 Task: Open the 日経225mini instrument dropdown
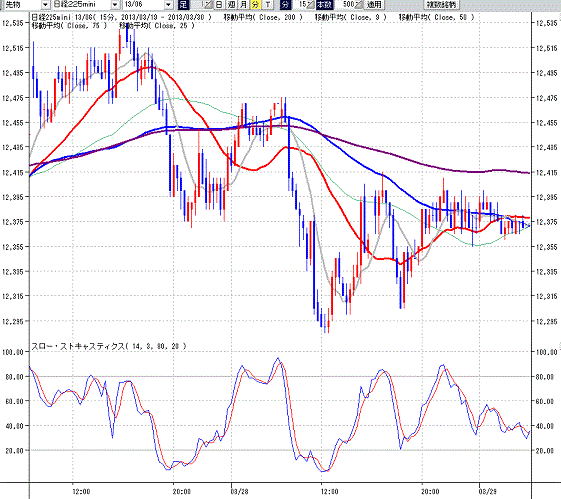[115, 5]
